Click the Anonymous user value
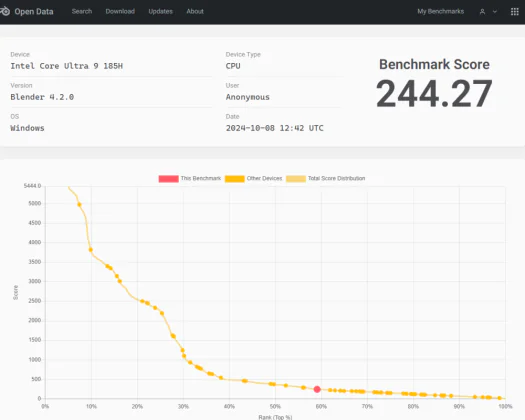The width and height of the screenshot is (525, 420). [x=247, y=97]
